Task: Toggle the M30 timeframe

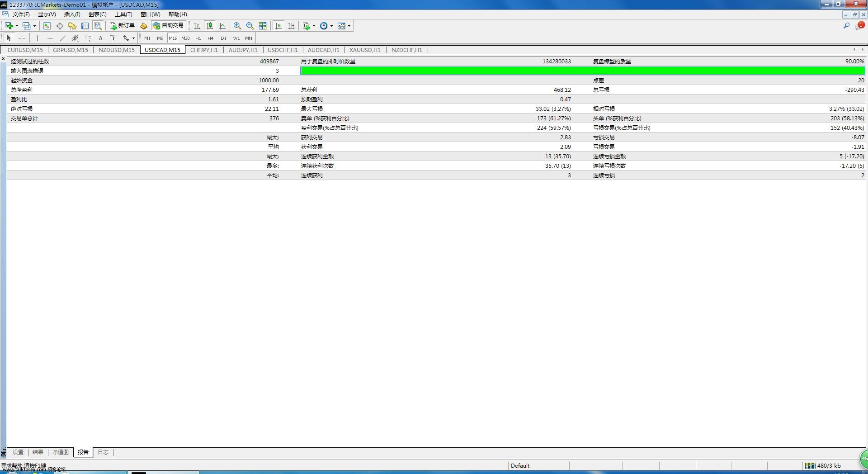Action: 185,38
